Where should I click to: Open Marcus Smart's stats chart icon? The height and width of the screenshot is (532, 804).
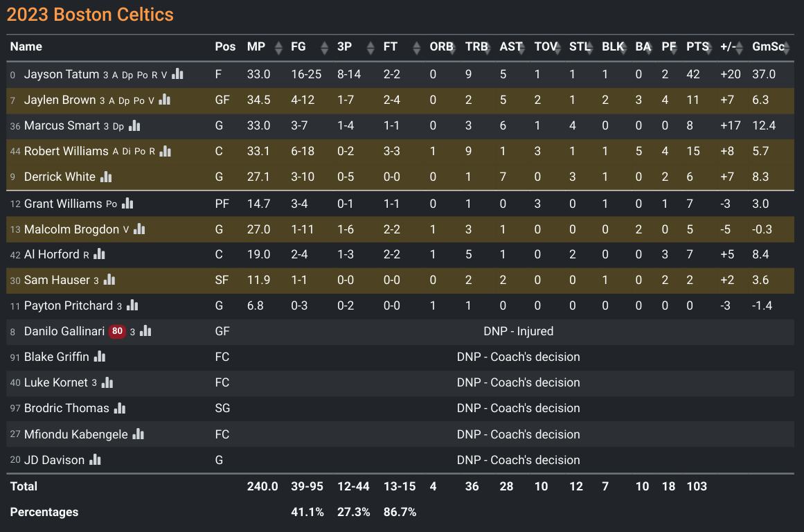tap(134, 125)
